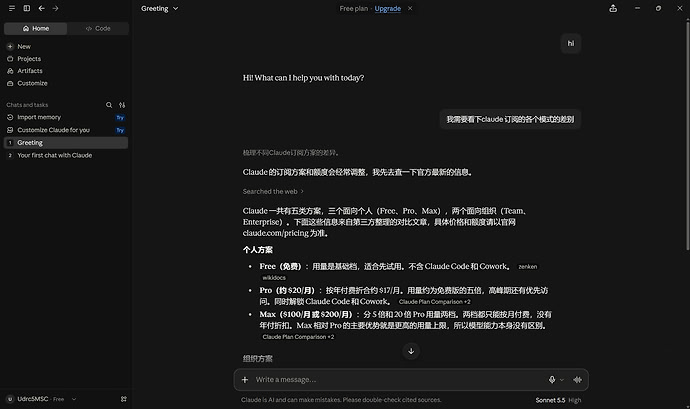The width and height of the screenshot is (690, 409).
Task: Open Artifacts in the sidebar
Action: pos(66,71)
